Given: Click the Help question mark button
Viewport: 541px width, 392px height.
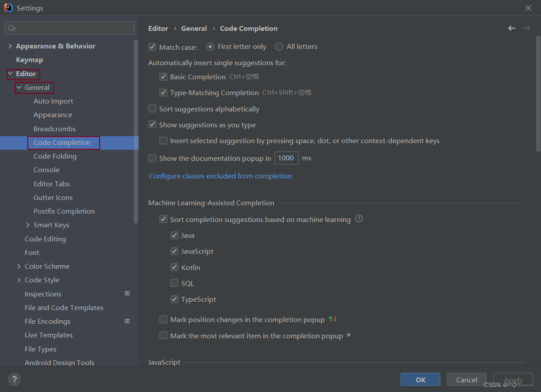Looking at the screenshot, I should [14, 379].
